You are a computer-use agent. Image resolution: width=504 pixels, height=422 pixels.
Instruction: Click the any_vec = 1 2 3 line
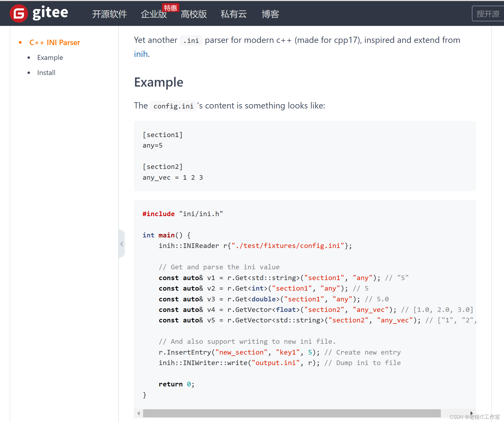(x=173, y=178)
